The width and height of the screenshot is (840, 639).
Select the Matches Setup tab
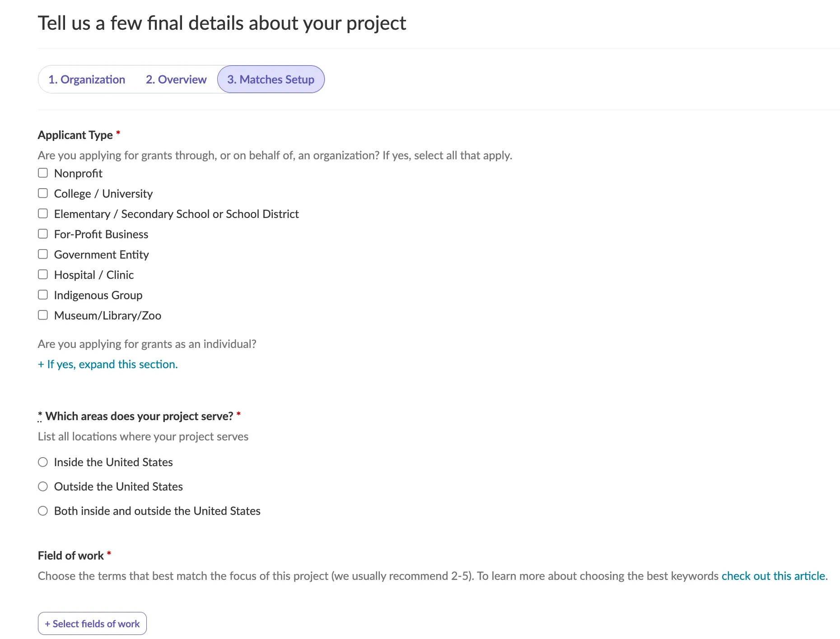271,79
